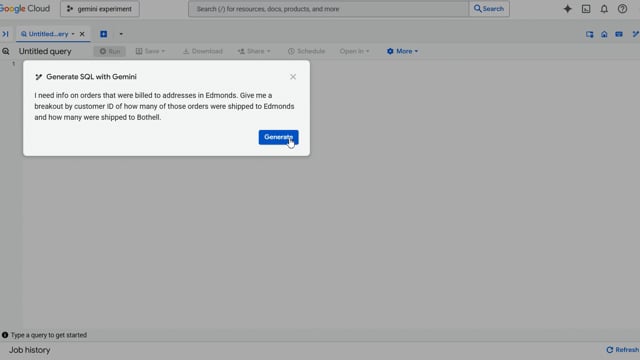Image resolution: width=640 pixels, height=360 pixels.
Task: Add a new query tab with plus icon
Action: click(x=104, y=34)
